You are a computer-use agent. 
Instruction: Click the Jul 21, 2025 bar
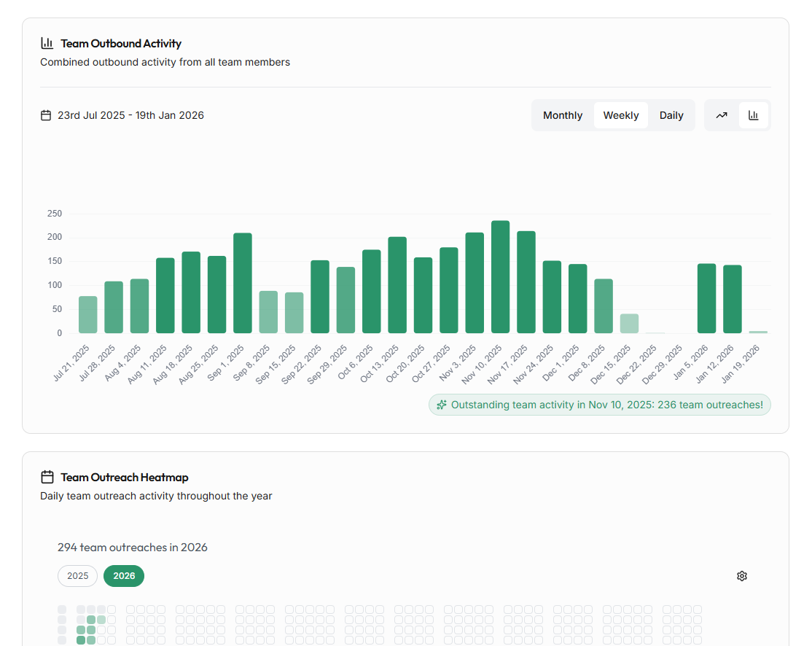coord(88,315)
